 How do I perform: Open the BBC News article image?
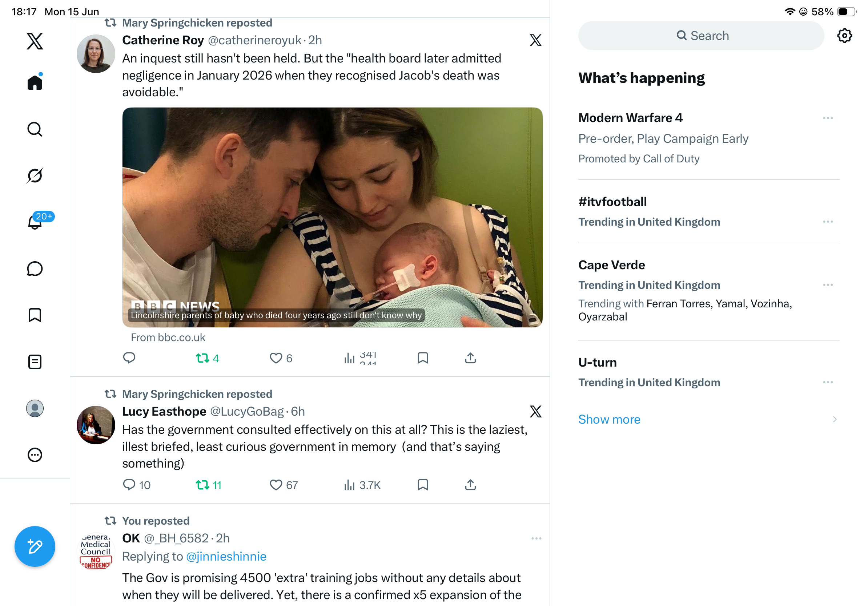332,217
